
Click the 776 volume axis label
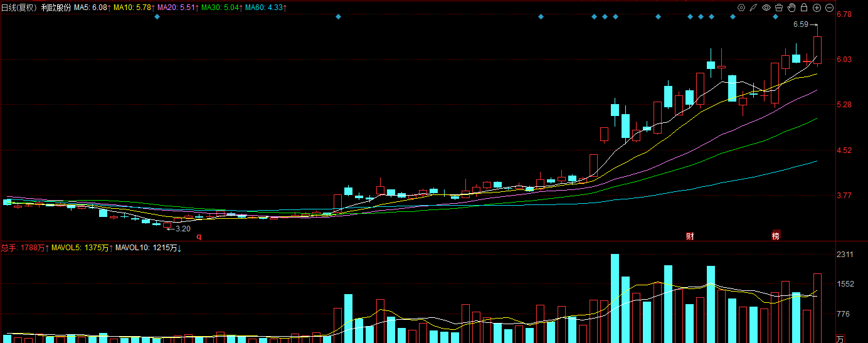[844, 314]
